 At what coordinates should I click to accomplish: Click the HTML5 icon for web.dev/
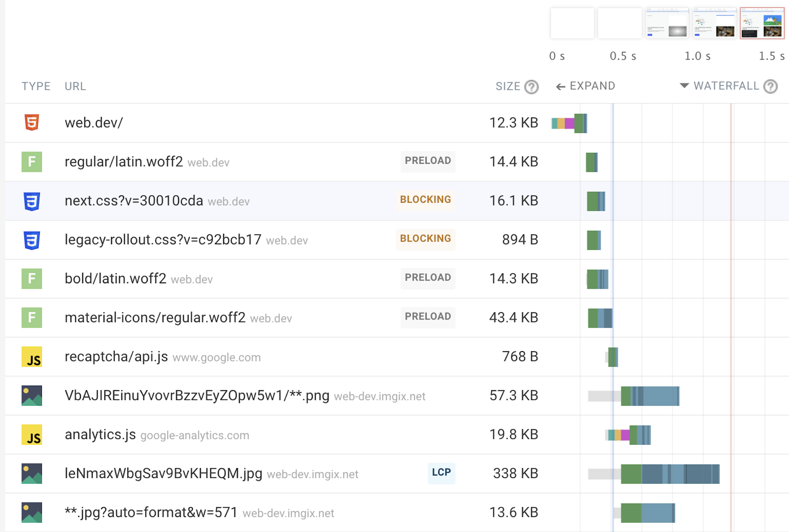(x=32, y=123)
